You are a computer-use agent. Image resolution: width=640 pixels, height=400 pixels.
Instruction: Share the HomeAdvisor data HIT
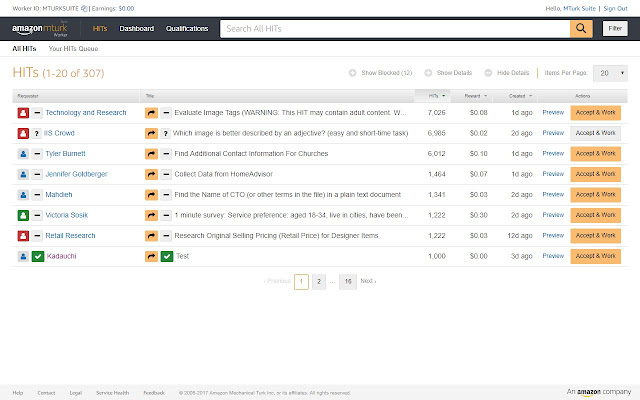point(151,174)
